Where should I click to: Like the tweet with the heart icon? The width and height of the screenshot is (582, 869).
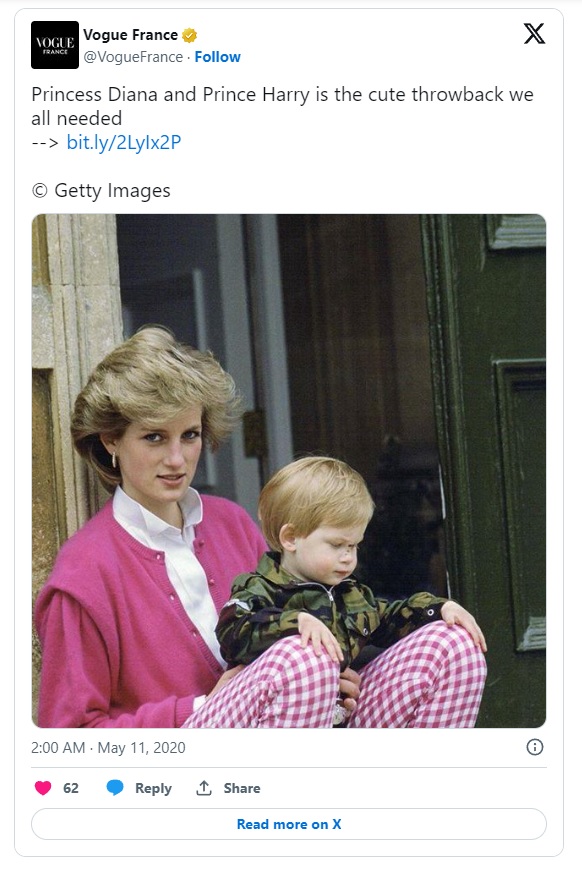43,788
